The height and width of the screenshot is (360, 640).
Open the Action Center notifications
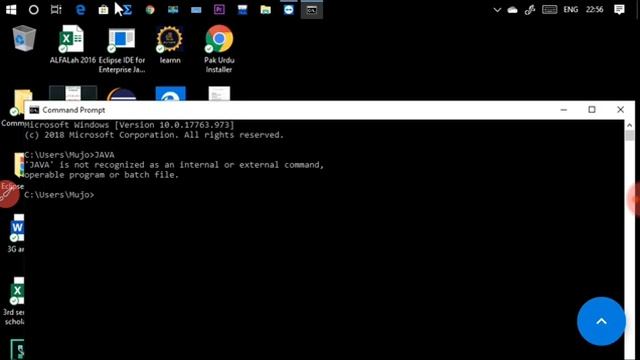point(619,10)
